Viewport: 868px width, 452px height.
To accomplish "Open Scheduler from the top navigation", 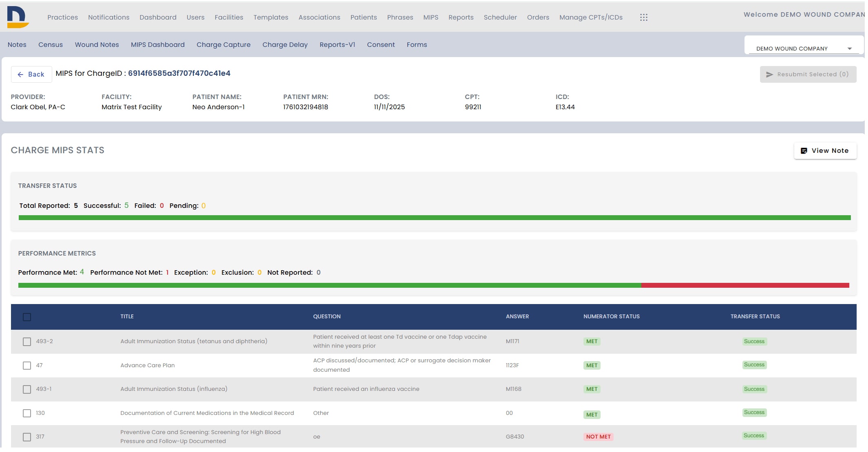I will [500, 17].
